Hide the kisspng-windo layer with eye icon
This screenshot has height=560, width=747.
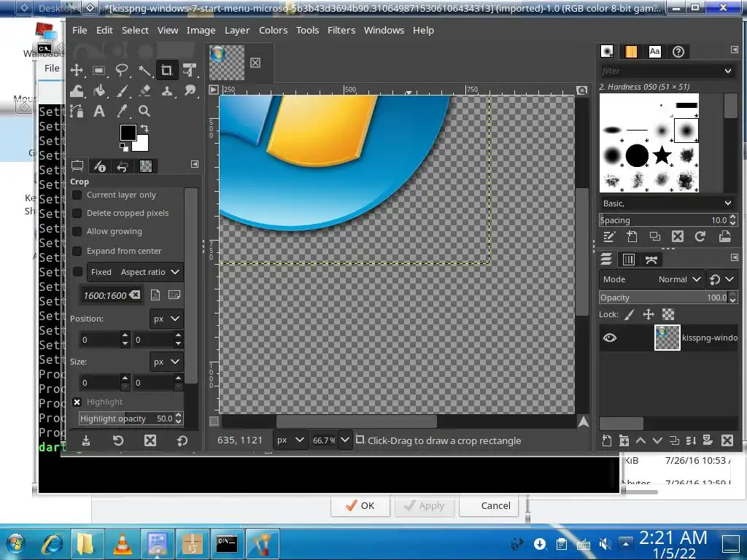point(609,338)
